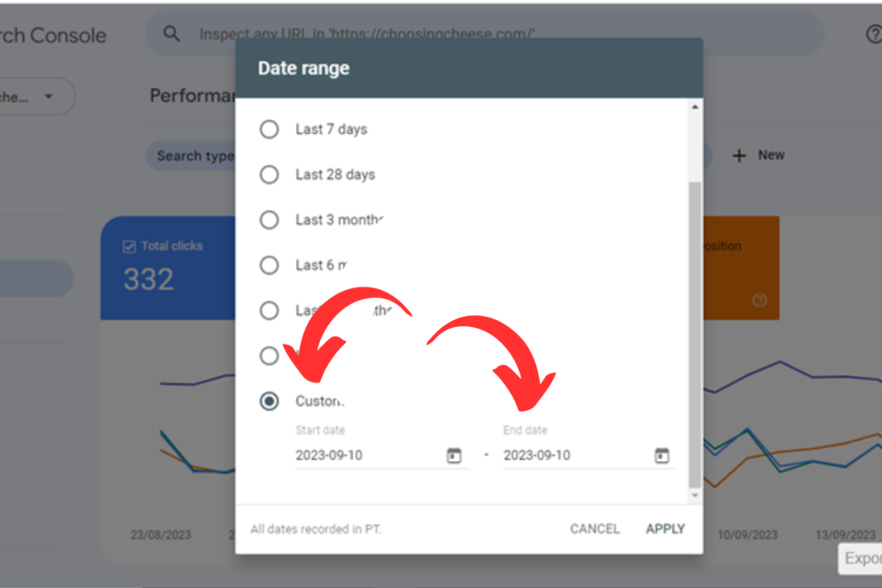The image size is (882, 588).
Task: Click the plus icon beside New
Action: pos(739,156)
